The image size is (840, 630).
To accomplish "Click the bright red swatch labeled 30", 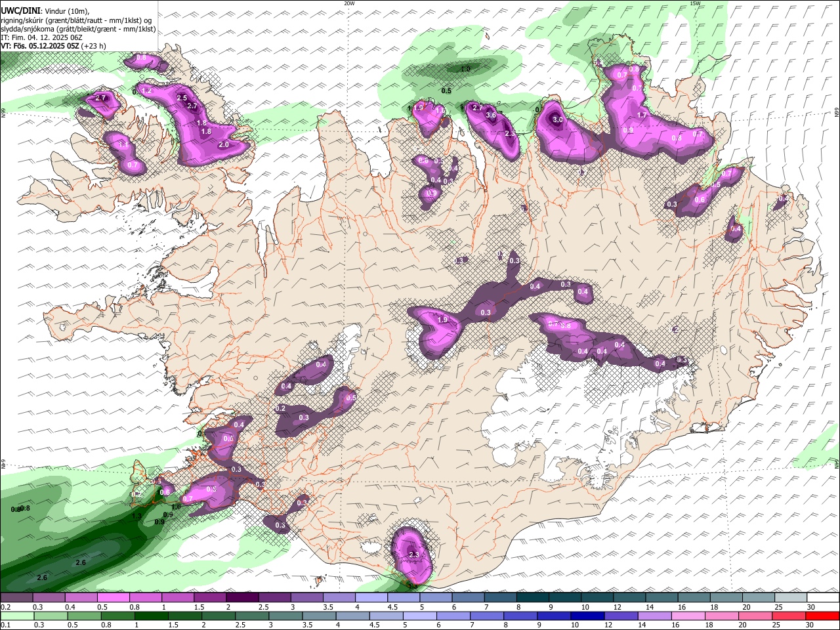I will [x=823, y=616].
